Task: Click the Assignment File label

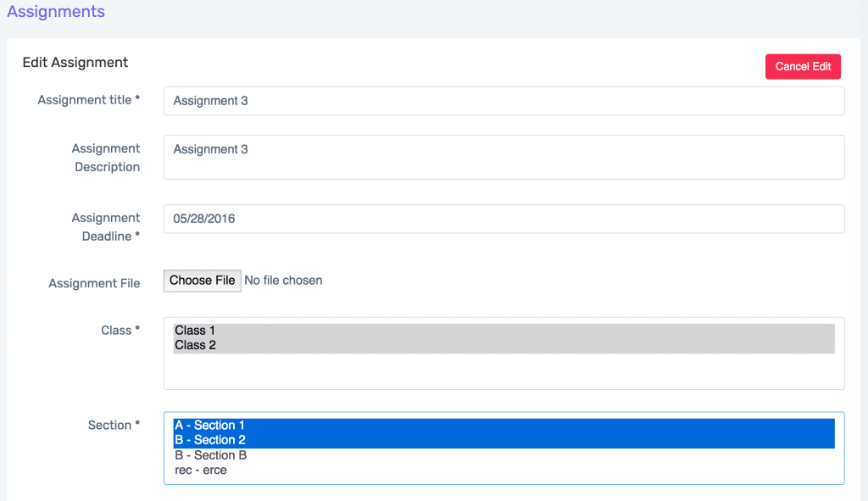Action: (94, 283)
